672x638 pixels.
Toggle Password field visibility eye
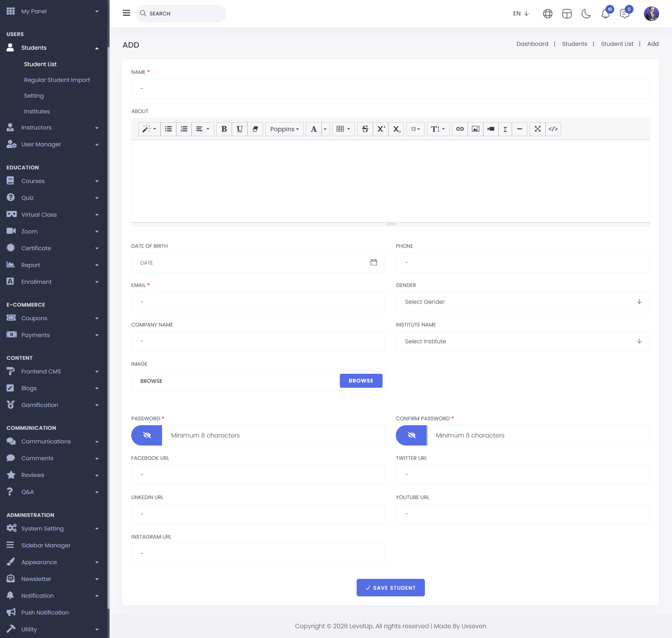point(147,435)
